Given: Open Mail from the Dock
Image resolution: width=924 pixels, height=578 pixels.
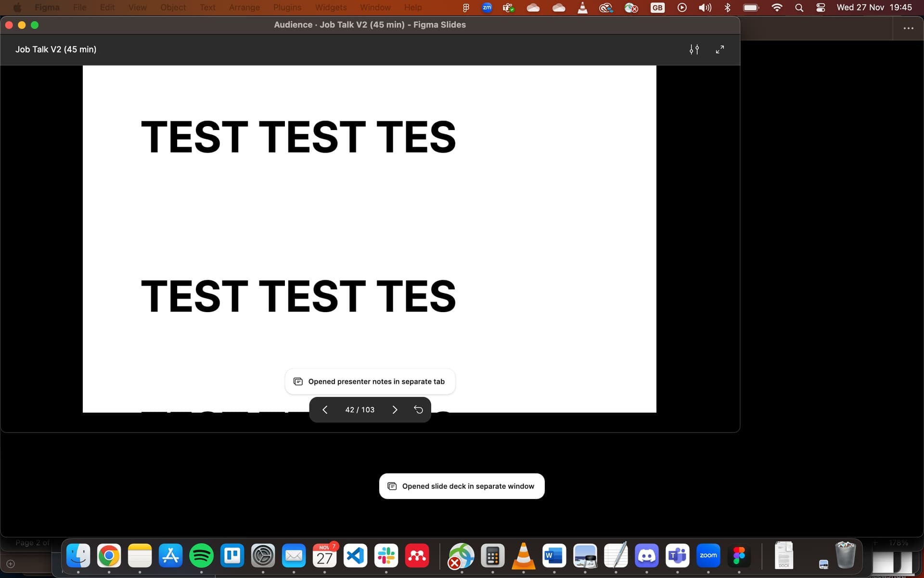Looking at the screenshot, I should pos(294,556).
